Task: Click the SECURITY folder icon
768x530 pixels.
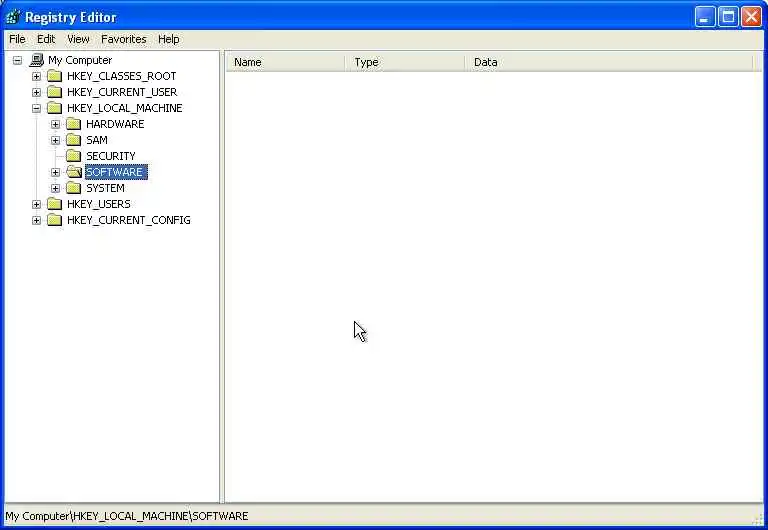Action: [73, 156]
